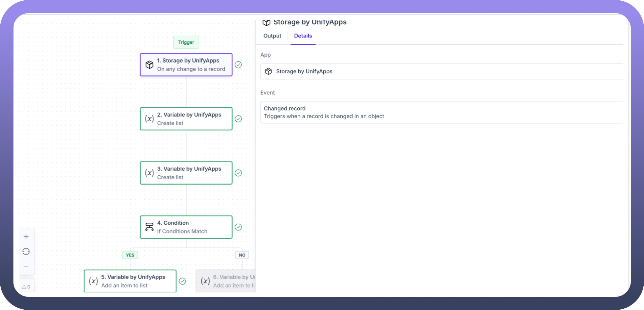Click the Event field showing Changed record
This screenshot has height=310, width=644.
pyautogui.click(x=442, y=112)
